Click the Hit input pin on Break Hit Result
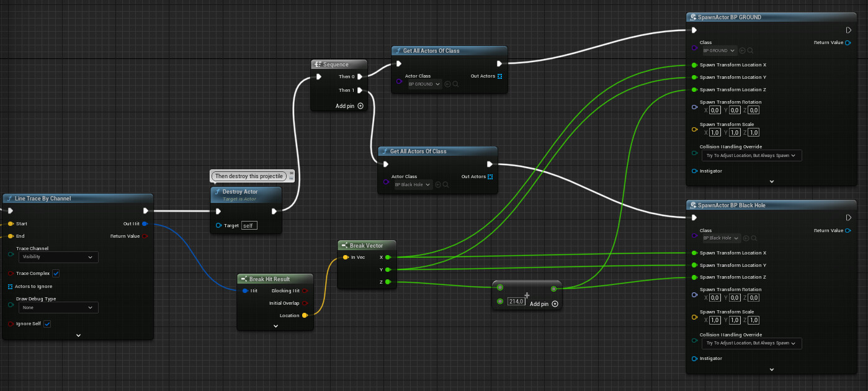This screenshot has width=868, height=391. click(x=245, y=290)
